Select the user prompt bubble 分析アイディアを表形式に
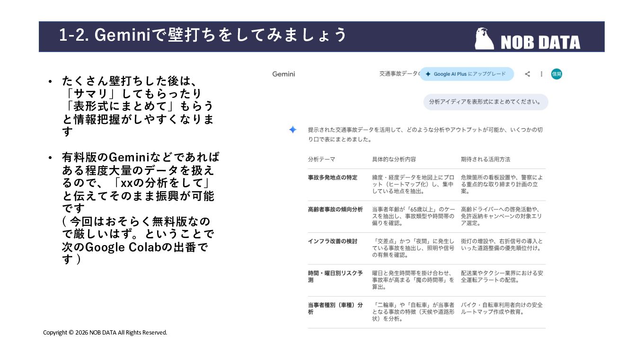 coord(485,102)
